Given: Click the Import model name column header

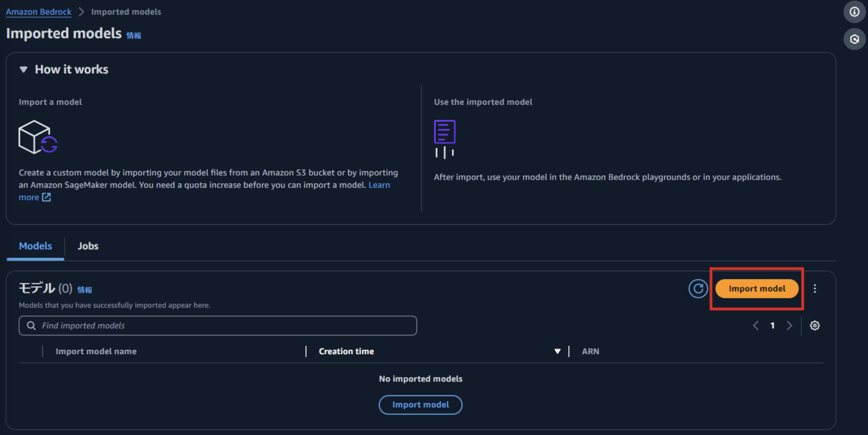Looking at the screenshot, I should coord(96,351).
